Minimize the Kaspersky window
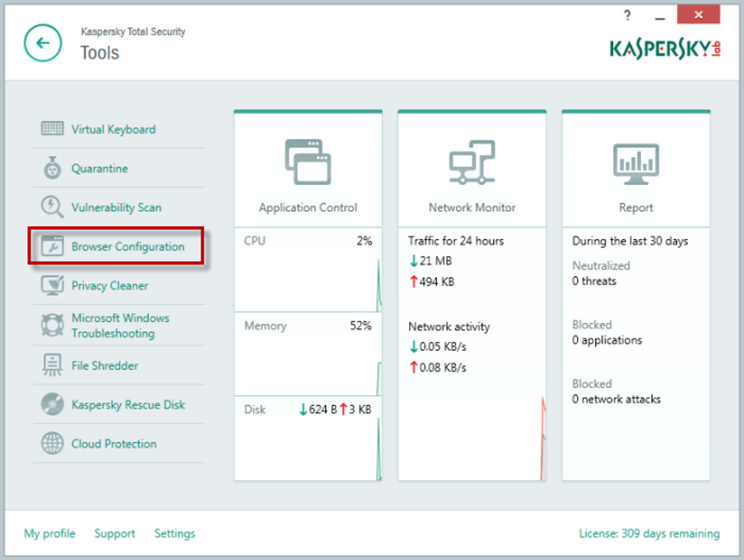Screen dimensions: 744x560 (659, 17)
